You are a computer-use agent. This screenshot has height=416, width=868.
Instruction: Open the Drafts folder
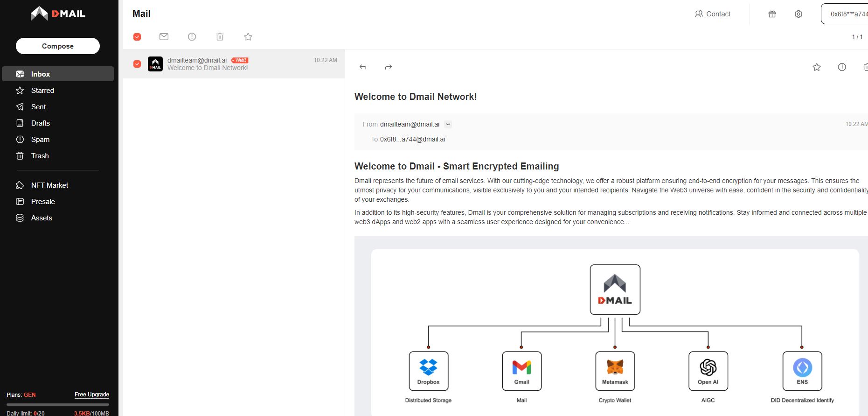tap(40, 123)
